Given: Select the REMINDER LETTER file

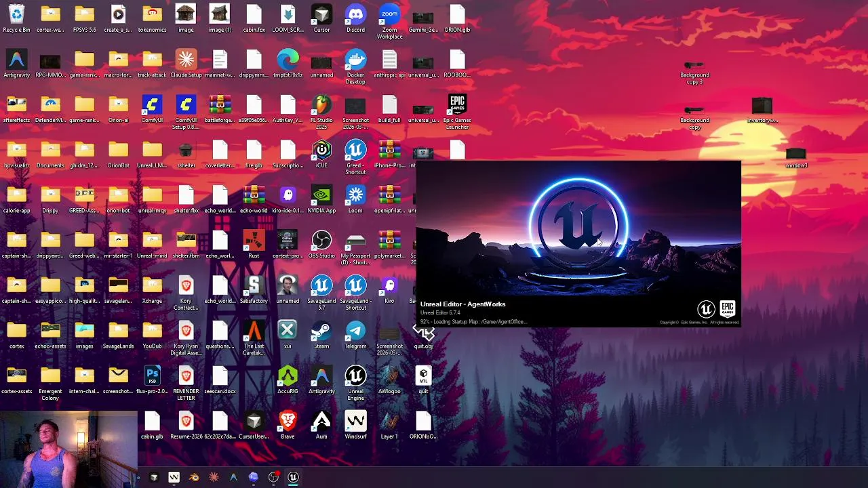Looking at the screenshot, I should (x=186, y=384).
